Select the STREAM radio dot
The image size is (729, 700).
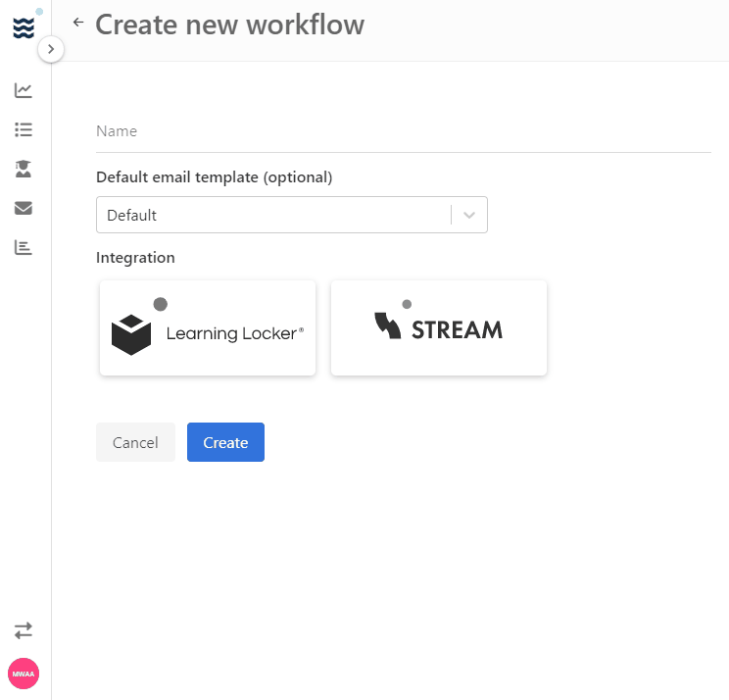[x=407, y=304]
